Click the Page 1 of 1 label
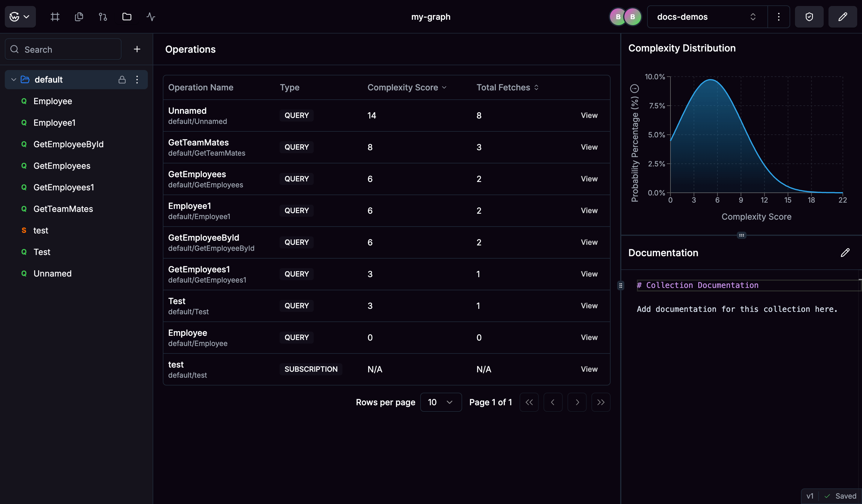The width and height of the screenshot is (862, 504). pos(491,402)
